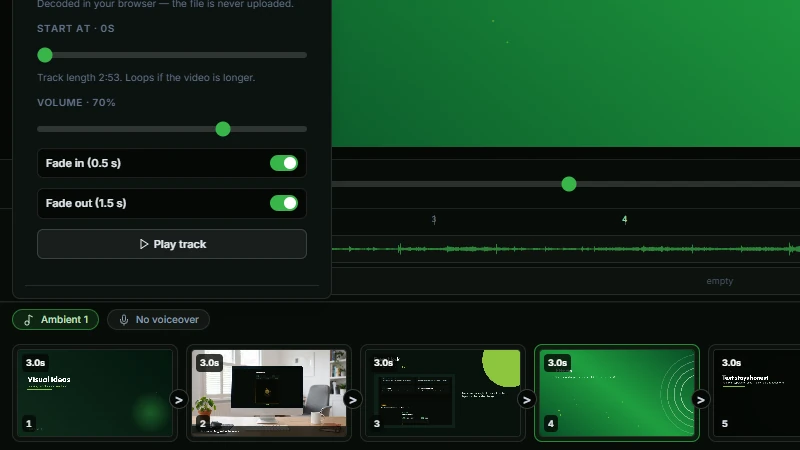Toggle the Fade out (1.5 s) switch

tap(284, 203)
